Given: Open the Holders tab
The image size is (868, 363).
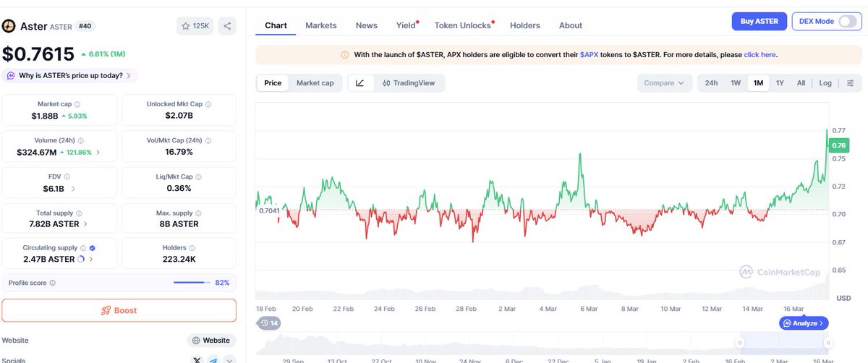Looking at the screenshot, I should tap(525, 25).
